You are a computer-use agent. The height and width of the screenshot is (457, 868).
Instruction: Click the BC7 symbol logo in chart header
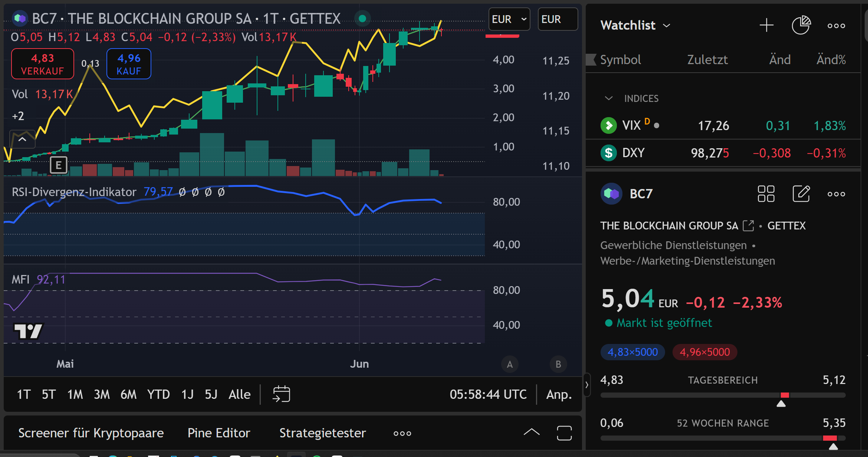(x=20, y=18)
